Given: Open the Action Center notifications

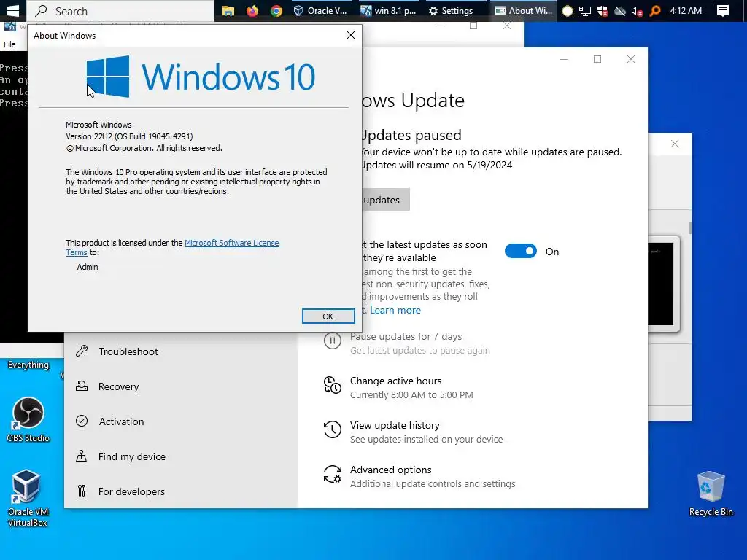Looking at the screenshot, I should 723,10.
